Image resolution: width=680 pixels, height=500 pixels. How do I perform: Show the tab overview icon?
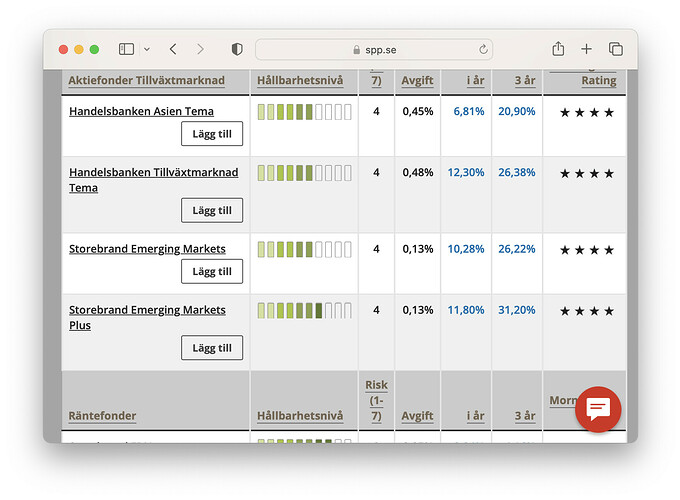[x=616, y=49]
